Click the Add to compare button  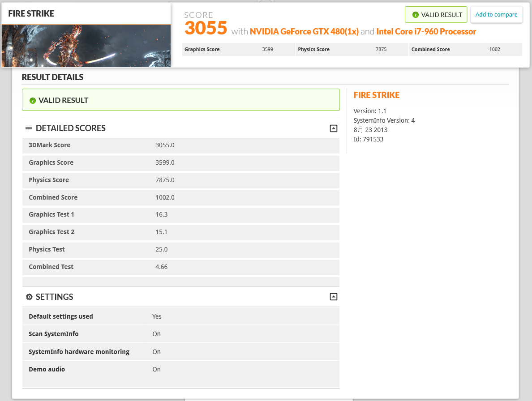(x=496, y=15)
